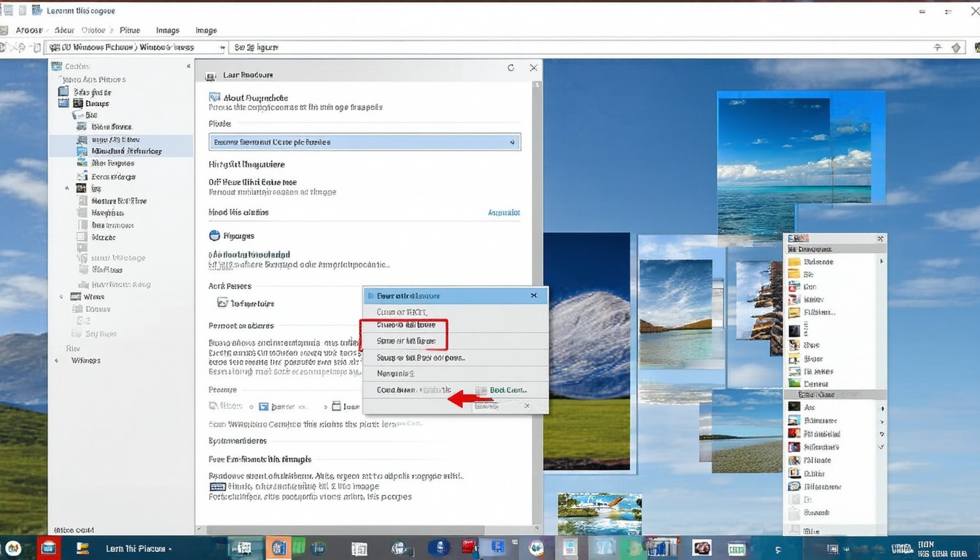Toggle the checkbox under the Acrà Parsers section
980x560 pixels.
coord(222,303)
